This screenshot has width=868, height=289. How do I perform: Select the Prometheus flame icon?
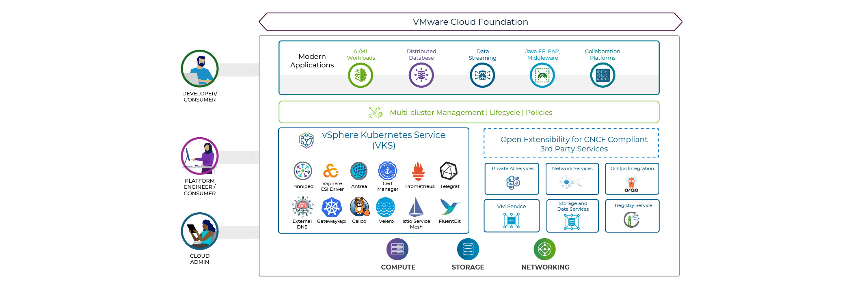418,171
